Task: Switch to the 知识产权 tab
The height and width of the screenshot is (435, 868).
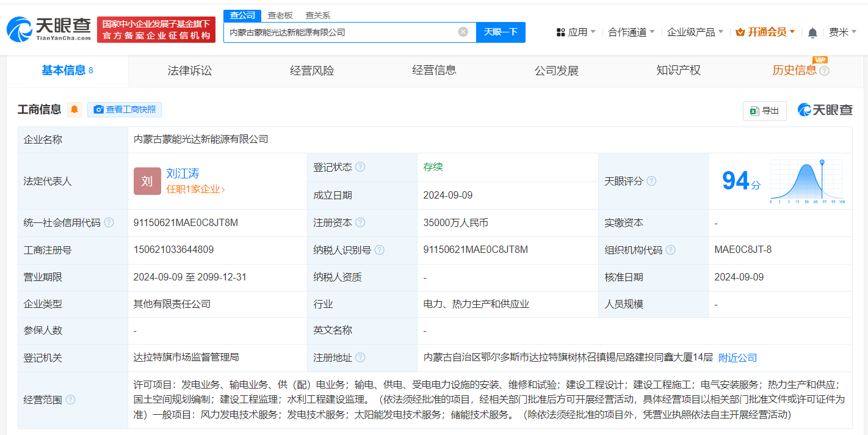Action: pyautogui.click(x=678, y=70)
